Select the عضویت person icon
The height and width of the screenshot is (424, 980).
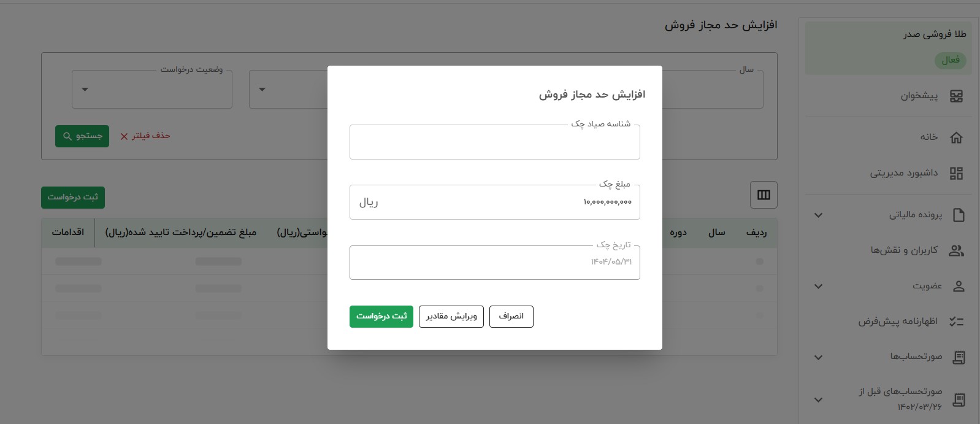(x=959, y=286)
